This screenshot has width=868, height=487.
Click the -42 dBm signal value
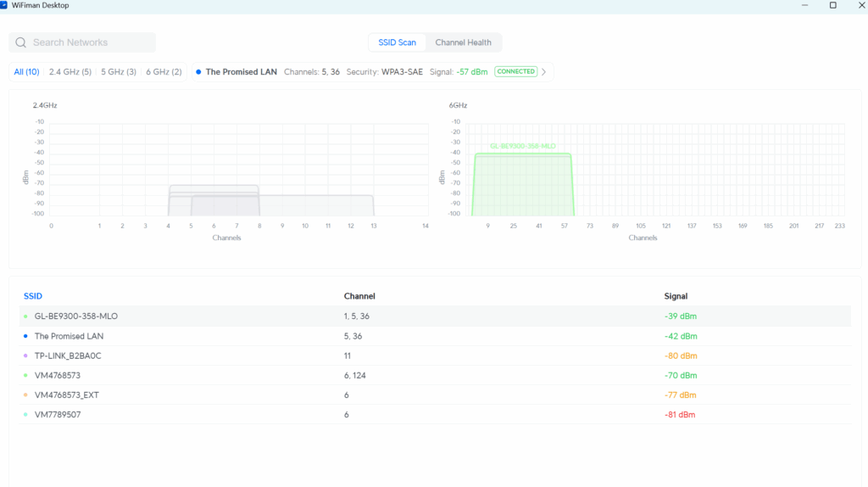[681, 336]
